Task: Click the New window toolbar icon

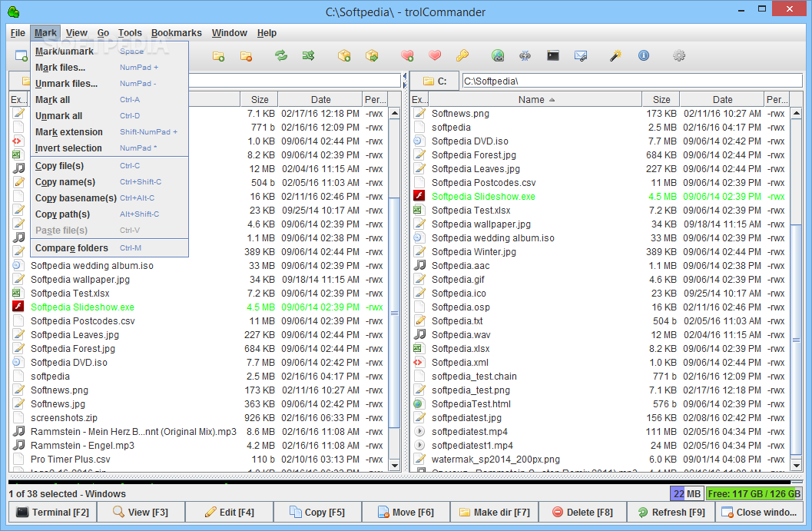Action: pyautogui.click(x=22, y=55)
